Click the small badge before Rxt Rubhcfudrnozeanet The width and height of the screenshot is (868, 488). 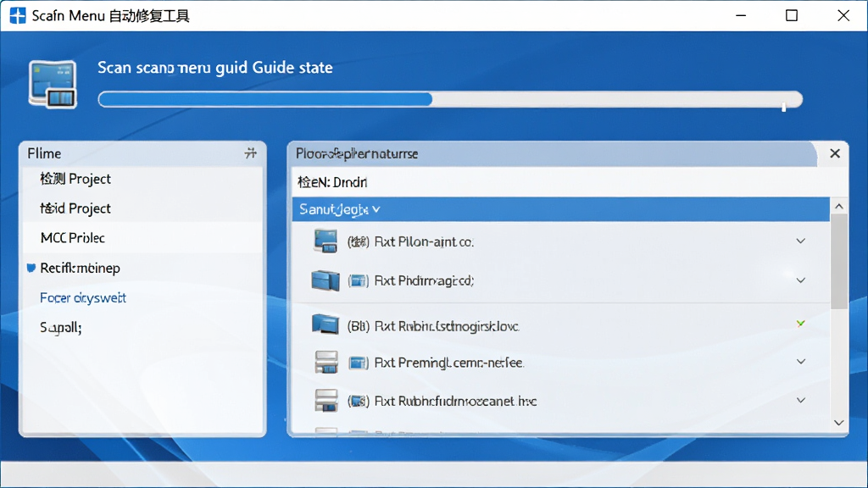[x=359, y=401]
